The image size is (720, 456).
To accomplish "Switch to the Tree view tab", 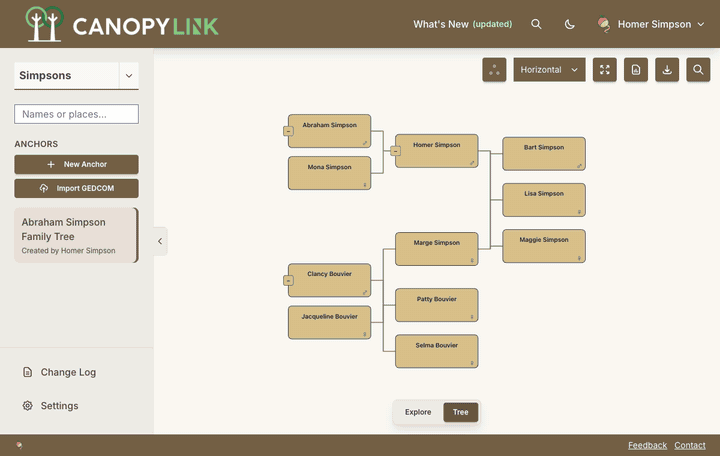I will coord(461,412).
